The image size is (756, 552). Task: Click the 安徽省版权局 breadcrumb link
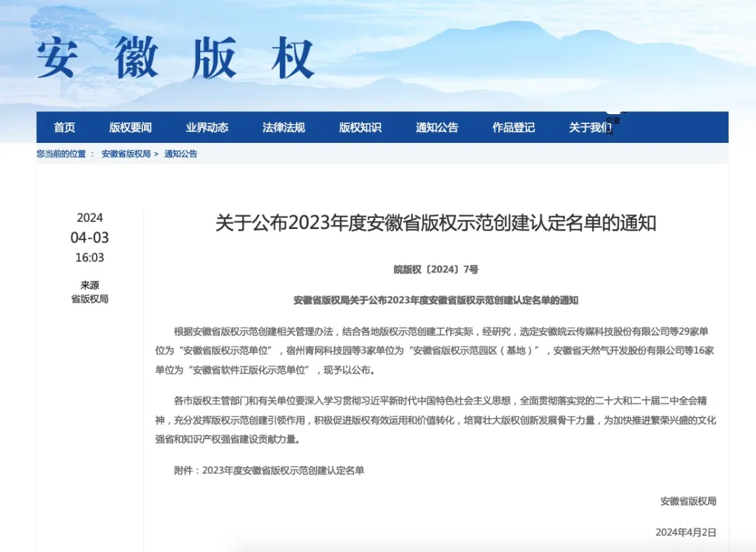point(126,154)
